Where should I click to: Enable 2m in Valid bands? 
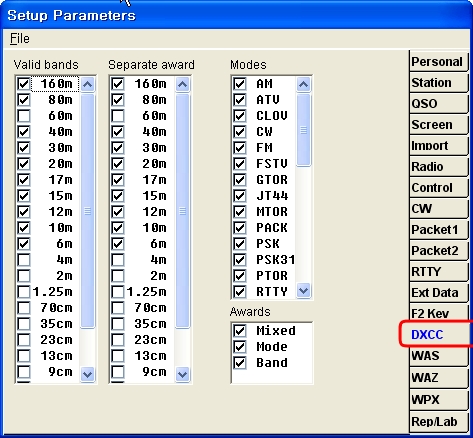(x=24, y=276)
